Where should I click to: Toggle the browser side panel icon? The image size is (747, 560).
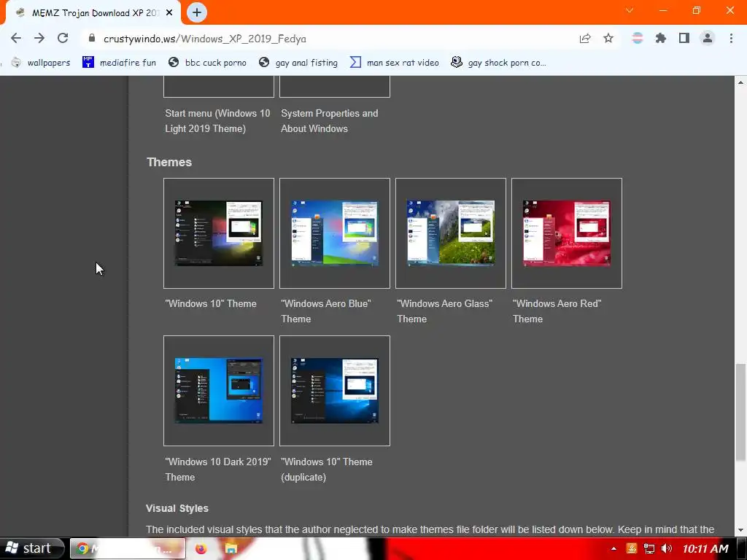tap(684, 38)
